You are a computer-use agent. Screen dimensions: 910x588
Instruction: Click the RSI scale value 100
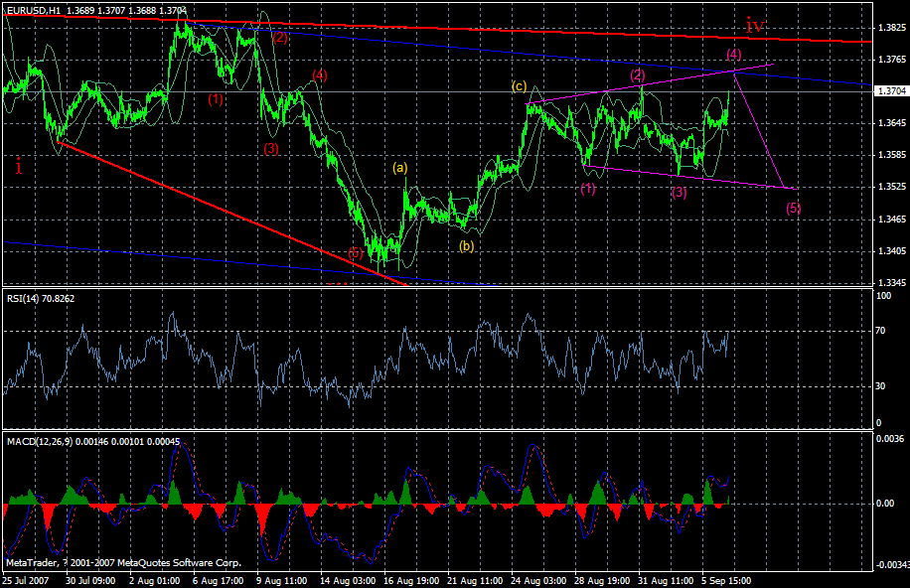point(883,296)
